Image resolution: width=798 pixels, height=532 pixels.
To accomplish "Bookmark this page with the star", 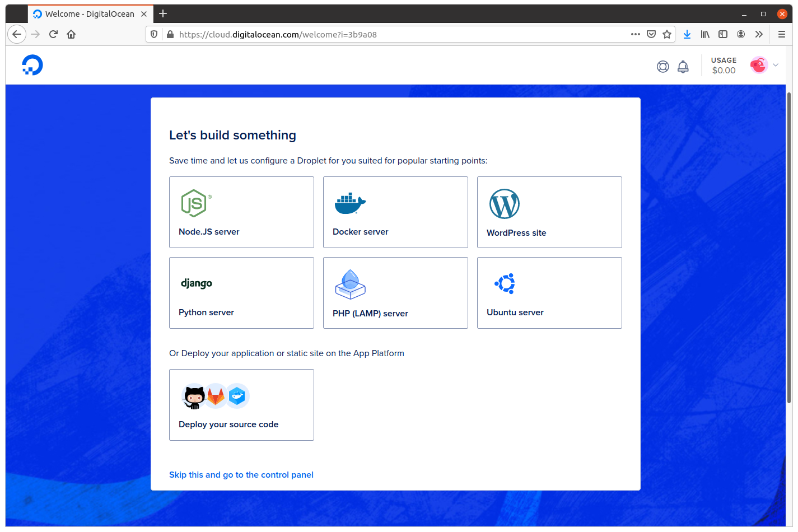I will tap(667, 34).
